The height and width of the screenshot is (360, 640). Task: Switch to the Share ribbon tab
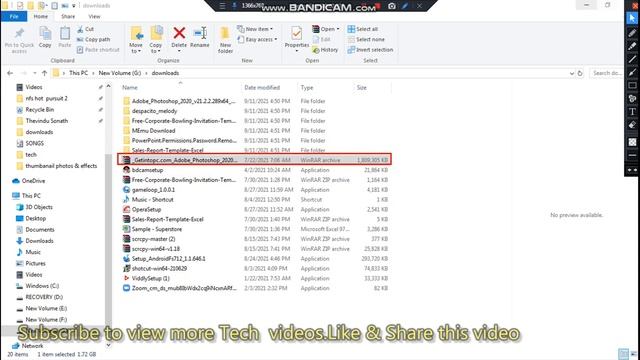click(x=68, y=16)
